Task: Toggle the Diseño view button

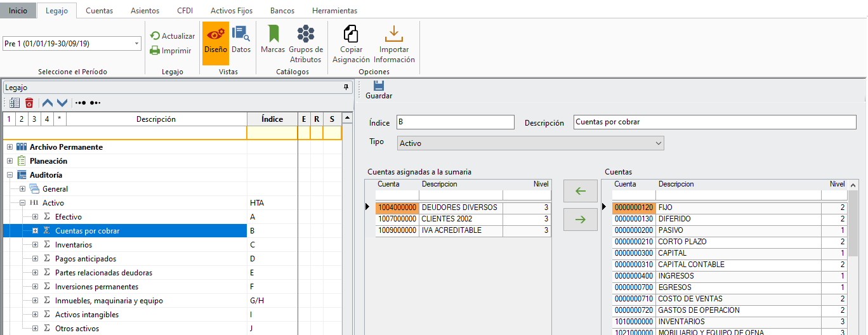Action: (x=215, y=39)
